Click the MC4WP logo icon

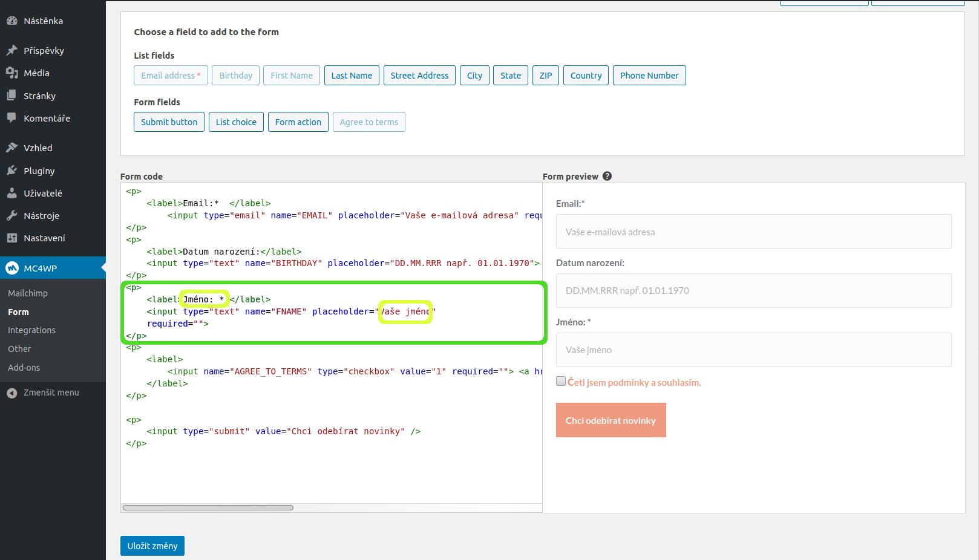coord(12,268)
